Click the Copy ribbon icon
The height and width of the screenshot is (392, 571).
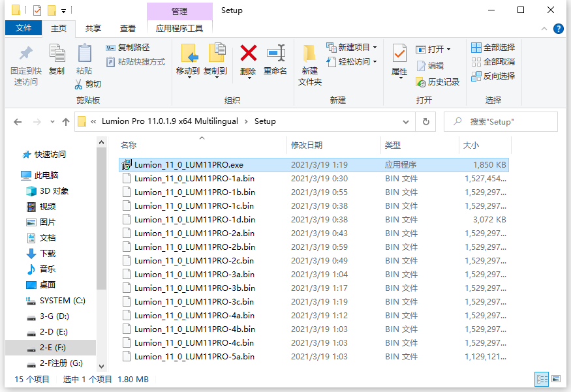pos(57,53)
